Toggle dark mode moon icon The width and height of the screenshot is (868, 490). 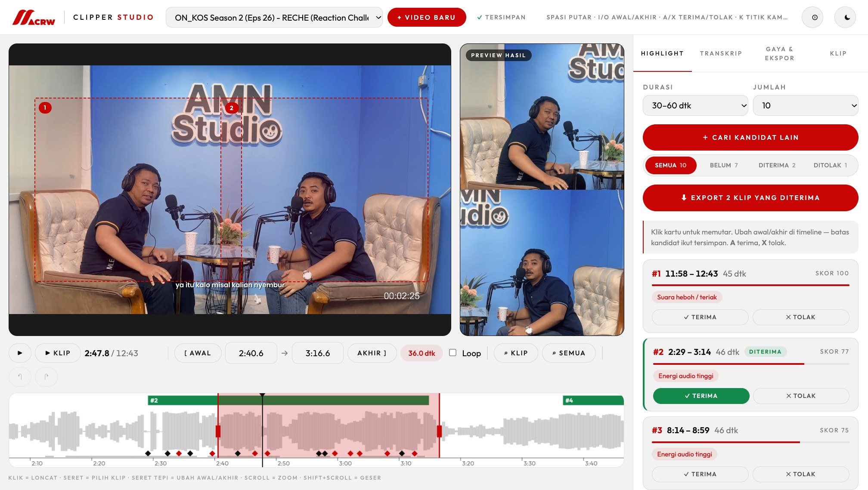845,17
